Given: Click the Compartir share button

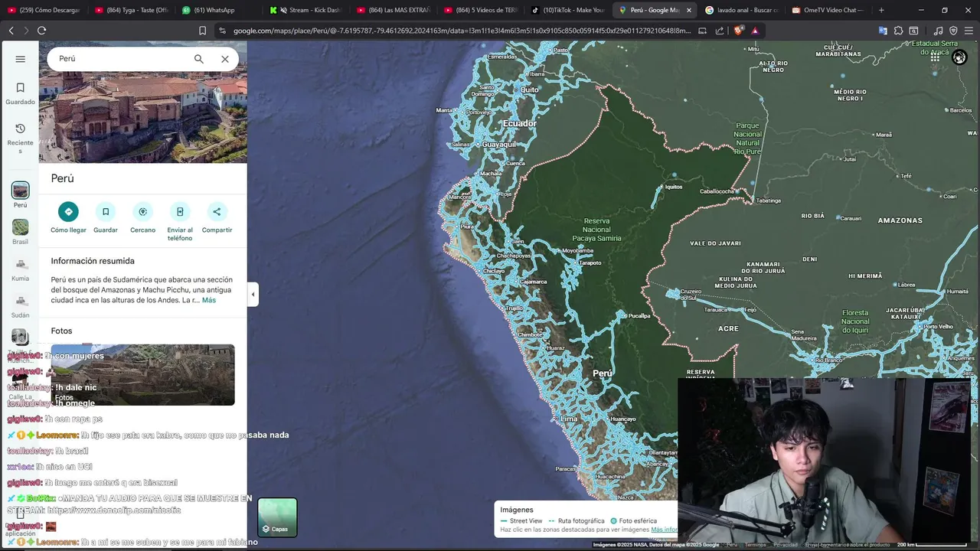Looking at the screenshot, I should 217,217.
